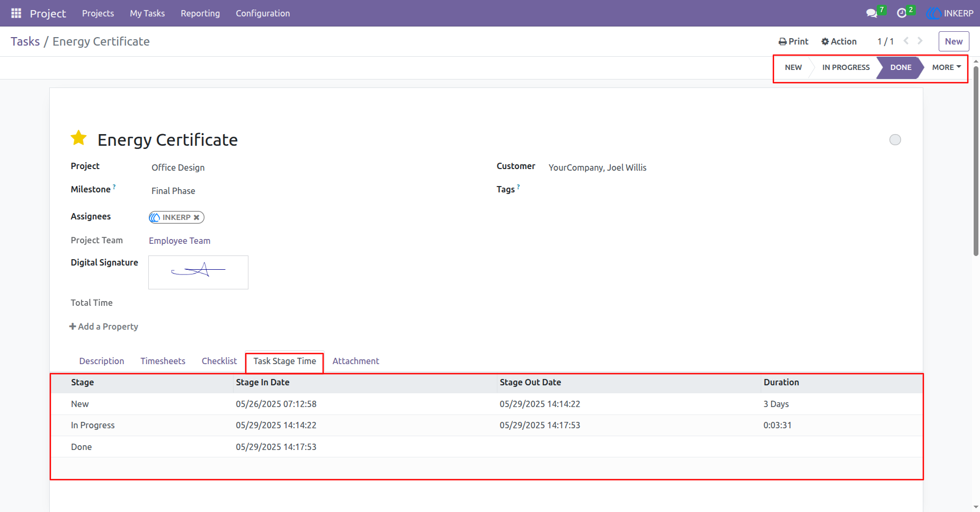Go to the previous record arrow
The height and width of the screenshot is (512, 980).
906,41
